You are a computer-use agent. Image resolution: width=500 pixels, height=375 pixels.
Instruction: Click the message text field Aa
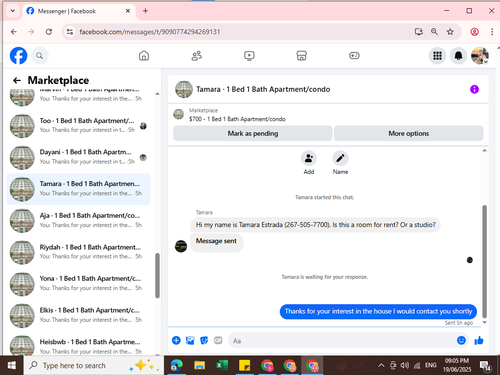pos(343,341)
